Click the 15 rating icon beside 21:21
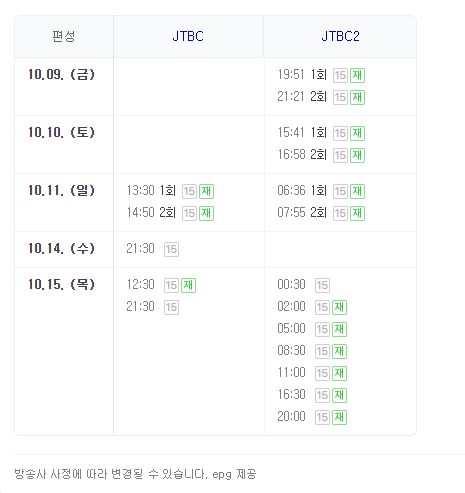Image resolution: width=465 pixels, height=493 pixels. [340, 97]
